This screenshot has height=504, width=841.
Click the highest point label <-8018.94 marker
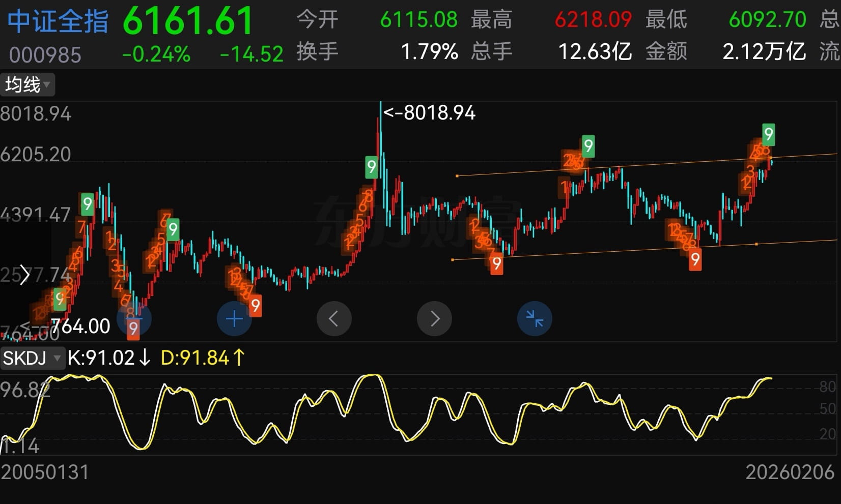[x=429, y=112]
